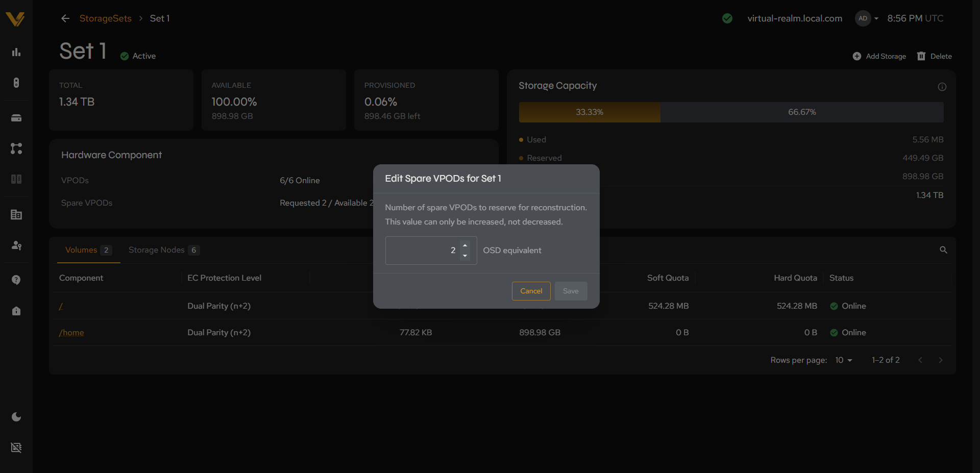Viewport: 980px width, 473px height.
Task: Click the EC Protection Level column header
Action: pos(224,278)
